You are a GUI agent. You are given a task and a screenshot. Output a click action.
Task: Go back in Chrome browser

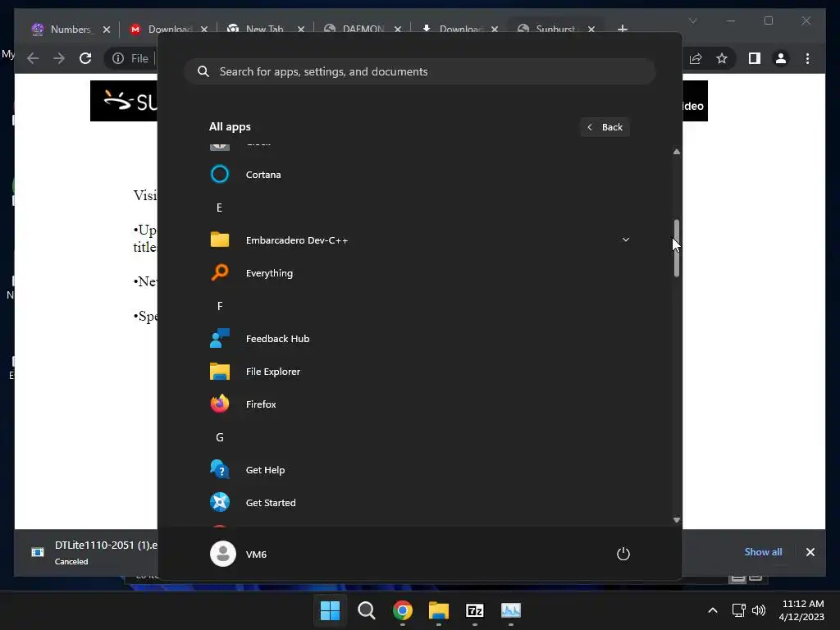click(x=33, y=58)
